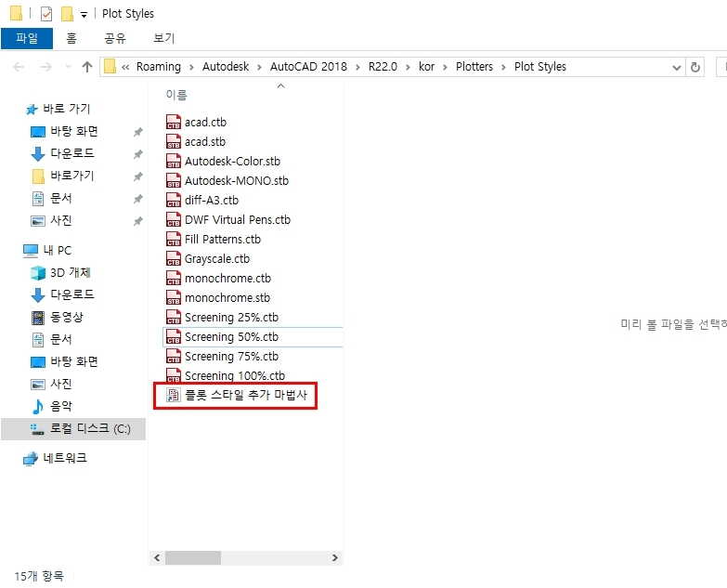This screenshot has width=727, height=588.
Task: Open the 공유 ribbon tab
Action: (x=115, y=38)
